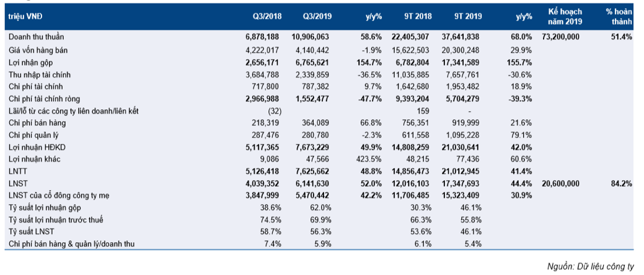Click the 'Kế hoạch năm 2019' header

click(562, 16)
